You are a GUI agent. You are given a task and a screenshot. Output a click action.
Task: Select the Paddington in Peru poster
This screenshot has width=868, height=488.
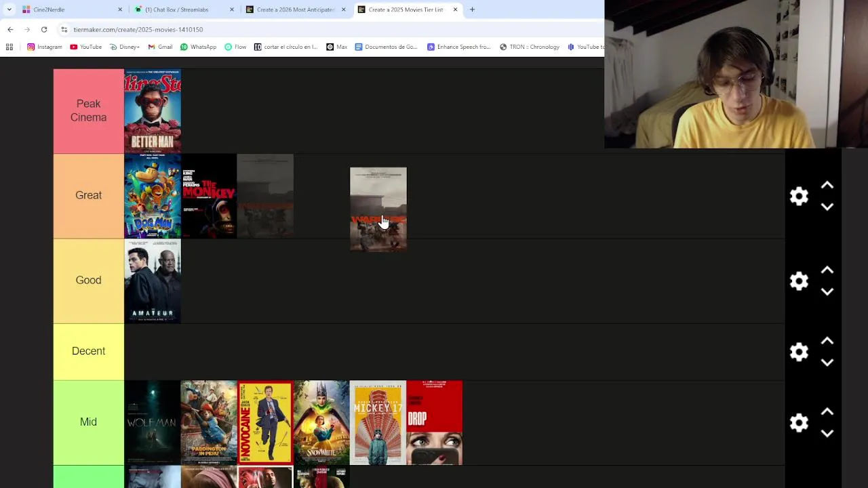pos(209,422)
